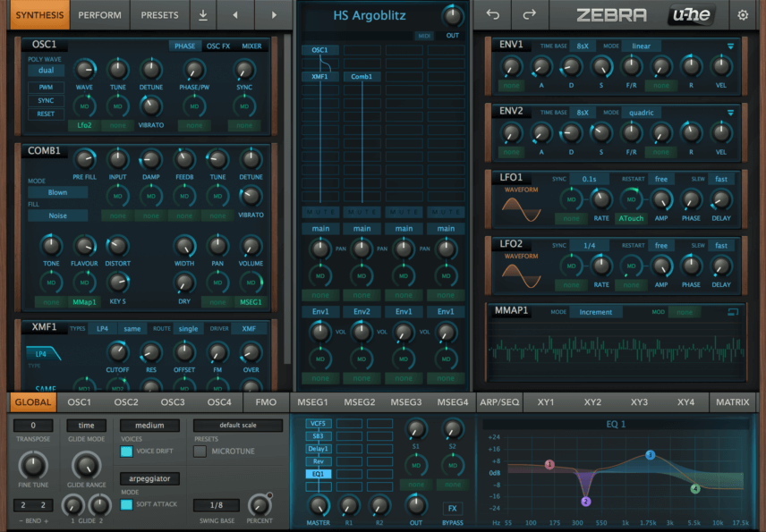
Task: Click the arpeggiator mode button
Action: [x=149, y=479]
